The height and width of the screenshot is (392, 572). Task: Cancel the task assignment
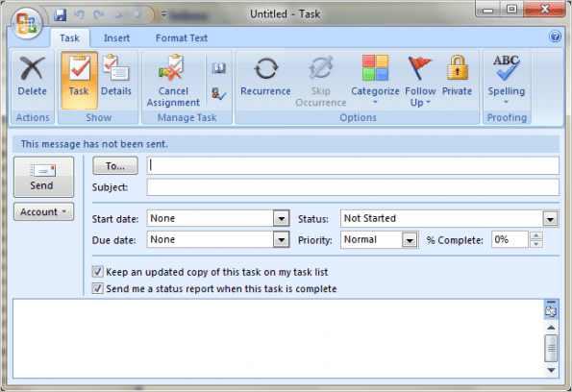click(x=173, y=81)
